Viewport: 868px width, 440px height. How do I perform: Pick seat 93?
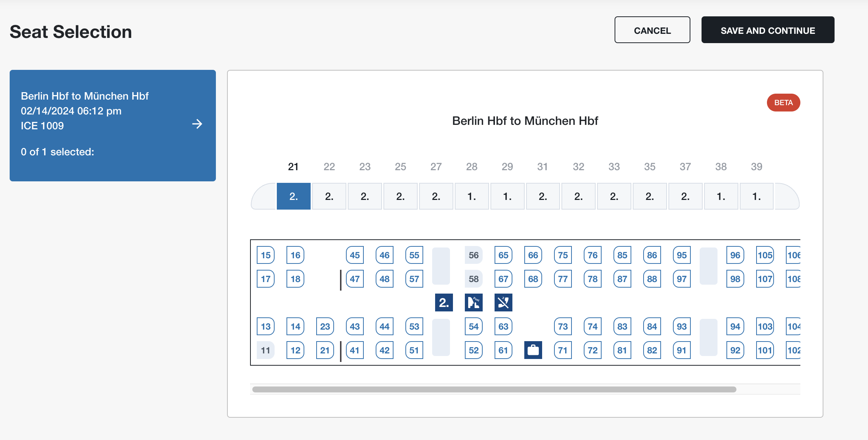tap(682, 326)
